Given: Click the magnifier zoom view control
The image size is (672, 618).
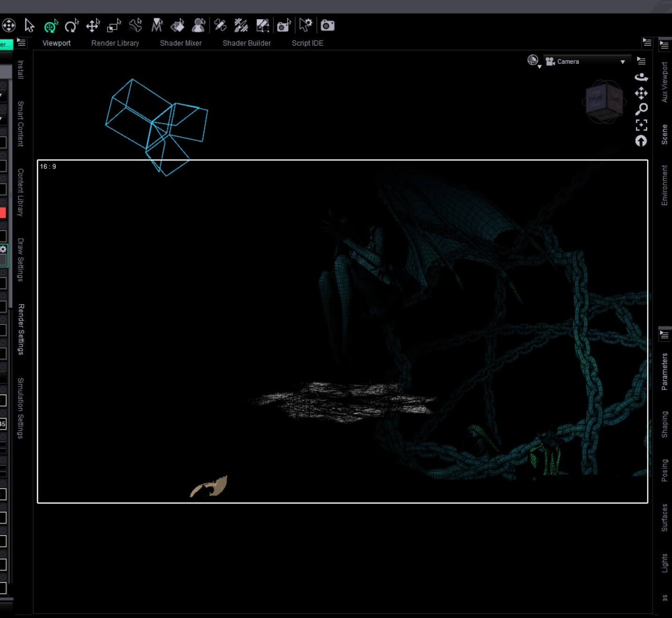Looking at the screenshot, I should [641, 109].
